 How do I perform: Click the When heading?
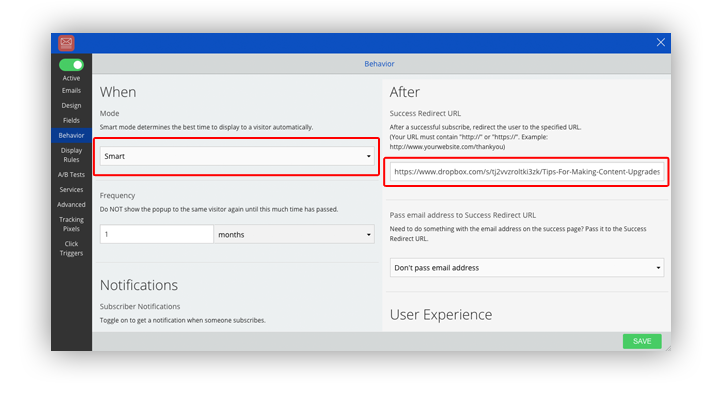pyautogui.click(x=118, y=92)
